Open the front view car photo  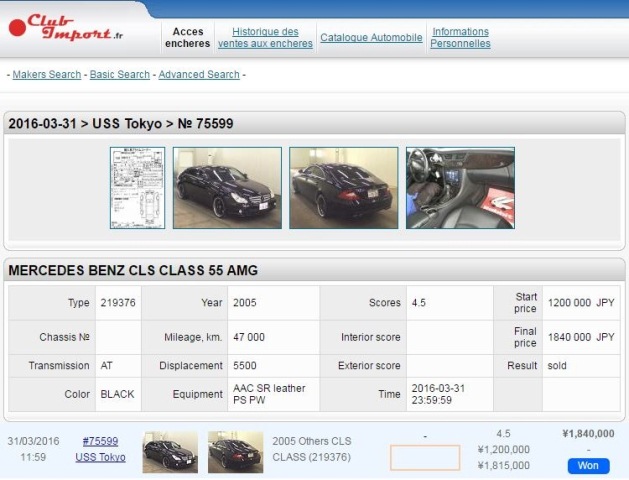tap(225, 188)
